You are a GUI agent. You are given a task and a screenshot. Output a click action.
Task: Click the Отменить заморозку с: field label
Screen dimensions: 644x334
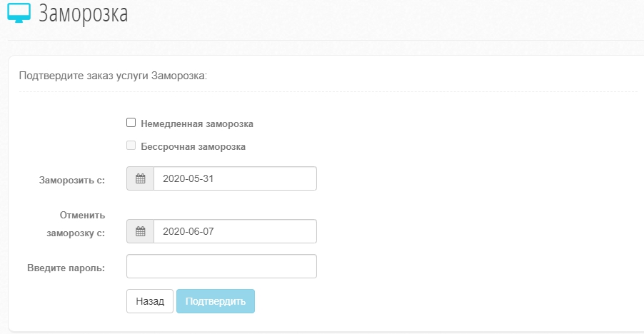tap(76, 224)
